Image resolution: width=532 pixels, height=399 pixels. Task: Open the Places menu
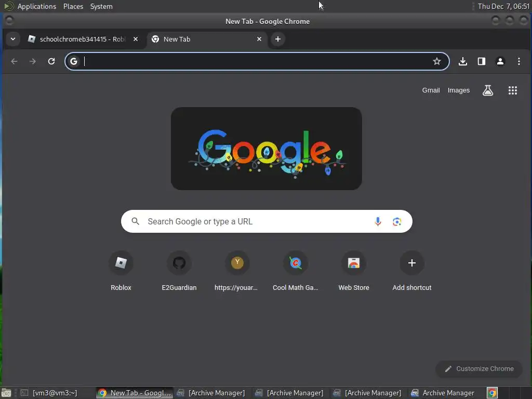click(73, 6)
